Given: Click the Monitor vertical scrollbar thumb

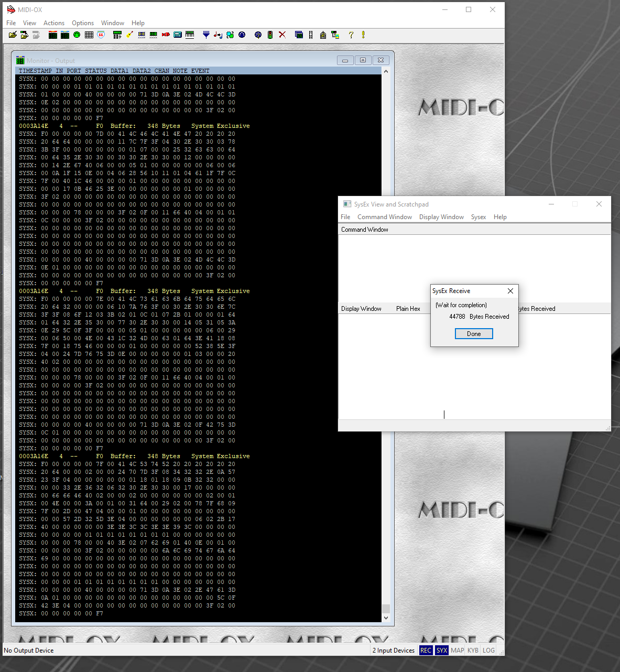Looking at the screenshot, I should tap(386, 608).
